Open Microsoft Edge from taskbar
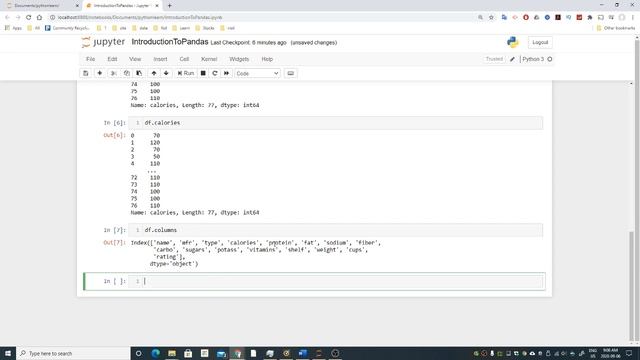The width and height of the screenshot is (640, 360). coord(156,353)
